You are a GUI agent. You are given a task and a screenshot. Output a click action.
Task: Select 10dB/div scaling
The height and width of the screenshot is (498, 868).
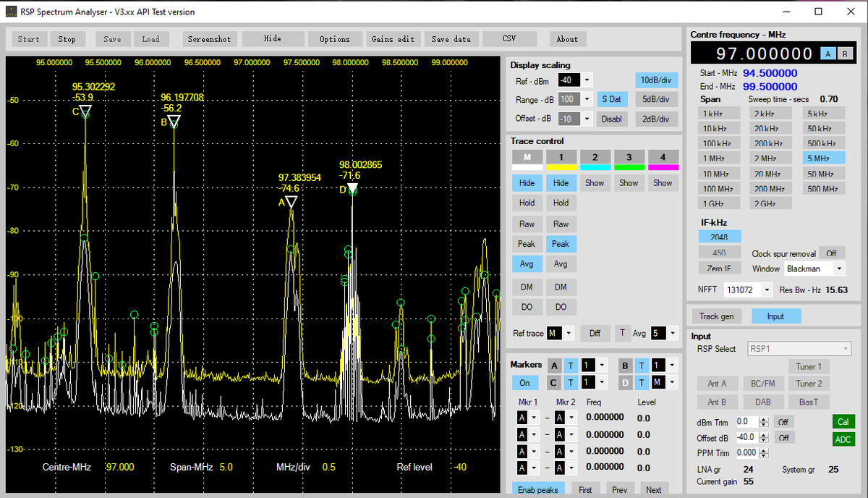(656, 80)
